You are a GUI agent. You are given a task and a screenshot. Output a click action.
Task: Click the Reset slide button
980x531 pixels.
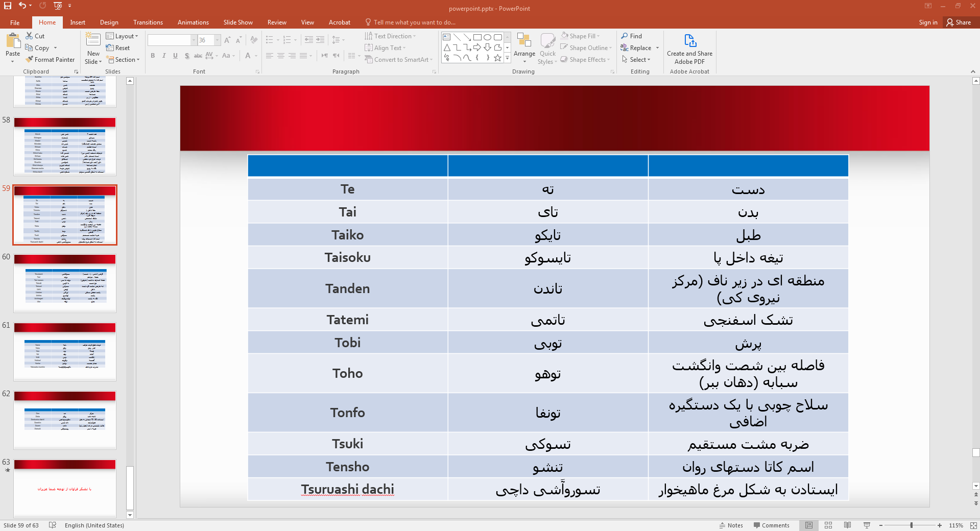click(118, 48)
